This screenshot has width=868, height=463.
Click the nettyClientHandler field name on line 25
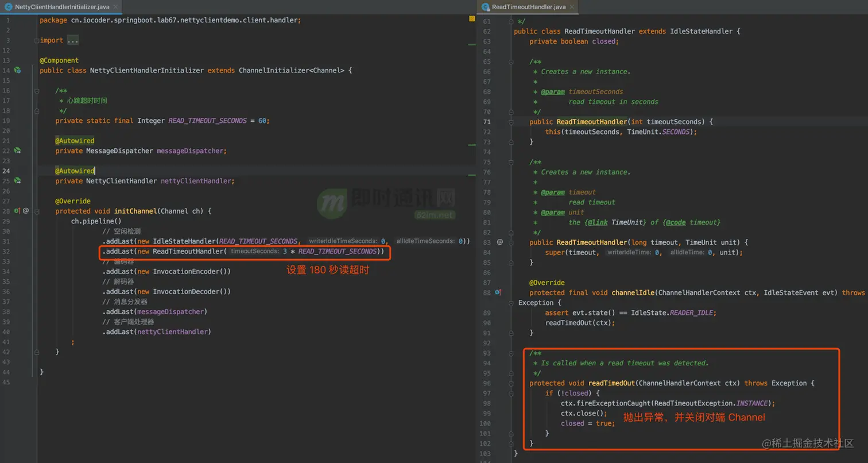click(196, 181)
